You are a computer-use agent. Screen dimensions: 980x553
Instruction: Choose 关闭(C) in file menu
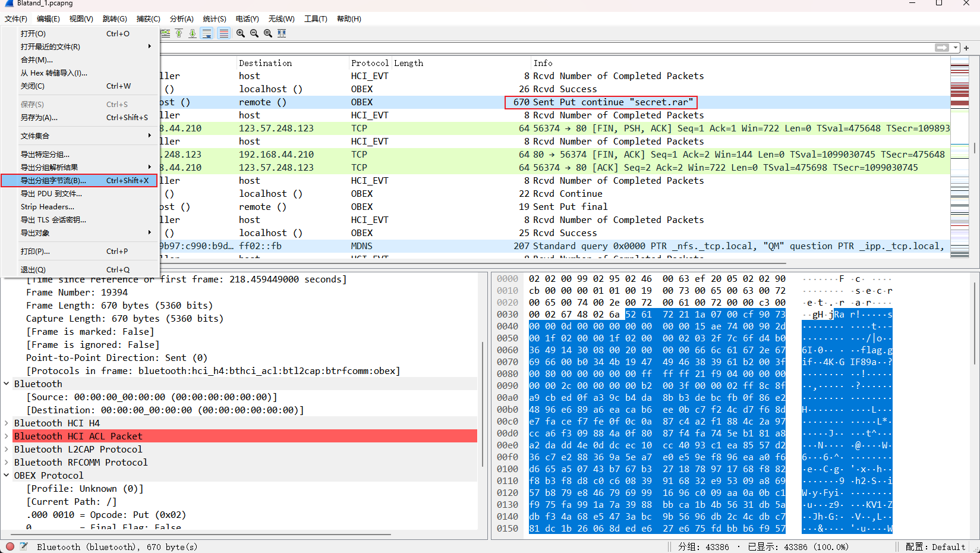[80, 86]
